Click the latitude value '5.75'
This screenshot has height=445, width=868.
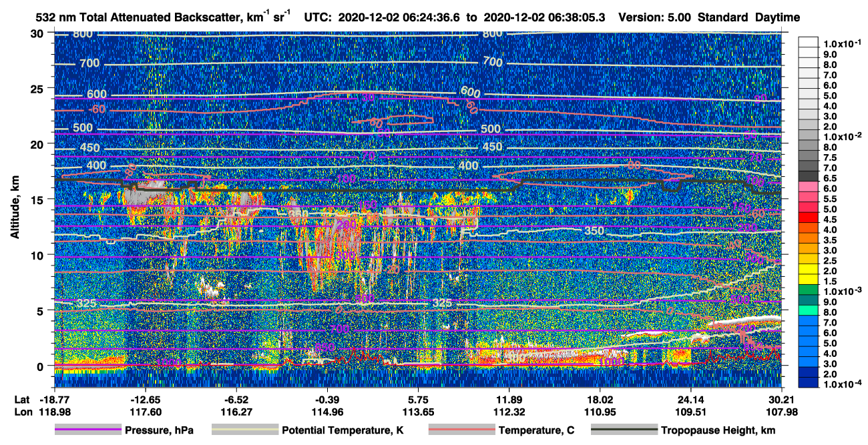pos(418,400)
